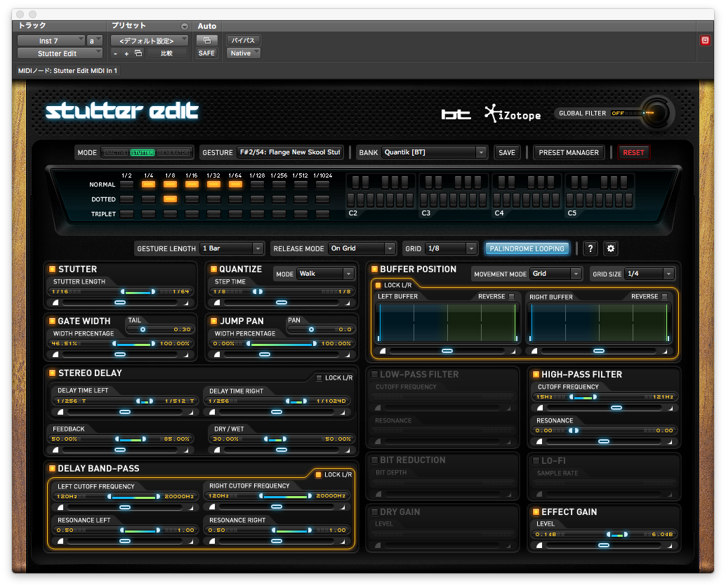Screen dimensions: 726x588
Task: Select the Stutter mode
Action: [142, 153]
